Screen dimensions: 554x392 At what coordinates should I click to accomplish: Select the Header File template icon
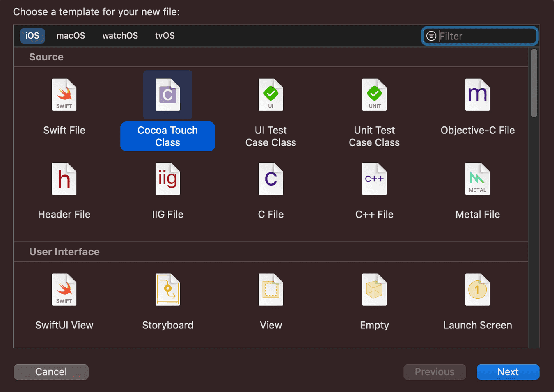click(64, 179)
